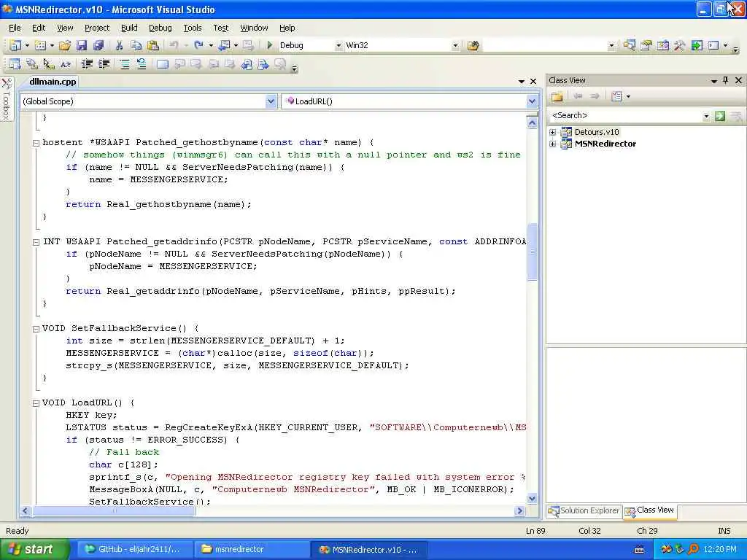The height and width of the screenshot is (560, 747).
Task: Open the Window menu
Action: (254, 28)
